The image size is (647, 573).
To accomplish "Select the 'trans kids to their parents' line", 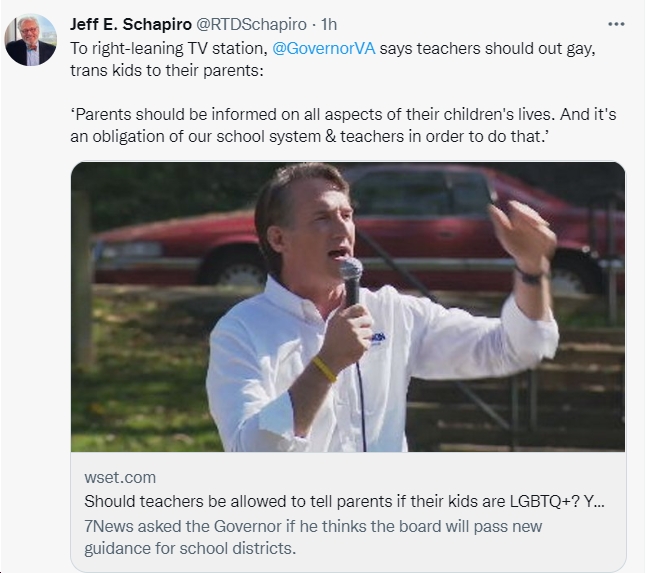I will 167,71.
